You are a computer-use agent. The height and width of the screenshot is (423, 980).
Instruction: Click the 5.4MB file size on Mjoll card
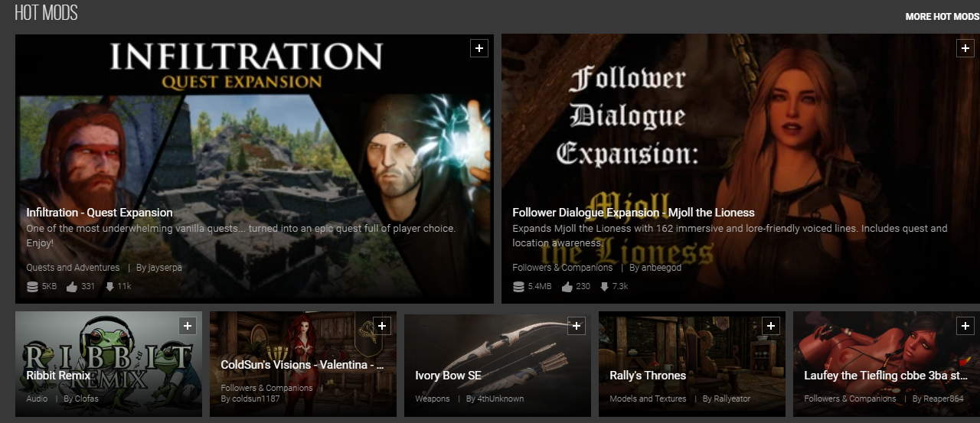coord(540,287)
